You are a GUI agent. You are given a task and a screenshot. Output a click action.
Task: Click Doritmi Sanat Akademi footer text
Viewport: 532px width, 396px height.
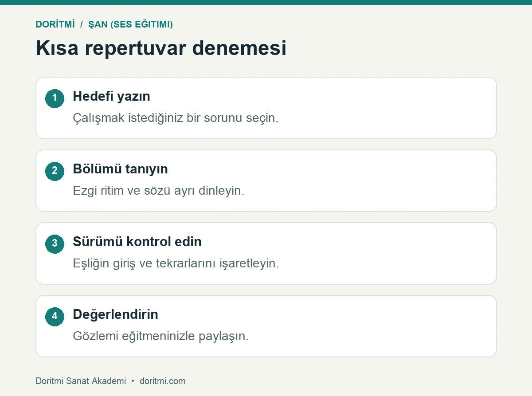point(81,381)
